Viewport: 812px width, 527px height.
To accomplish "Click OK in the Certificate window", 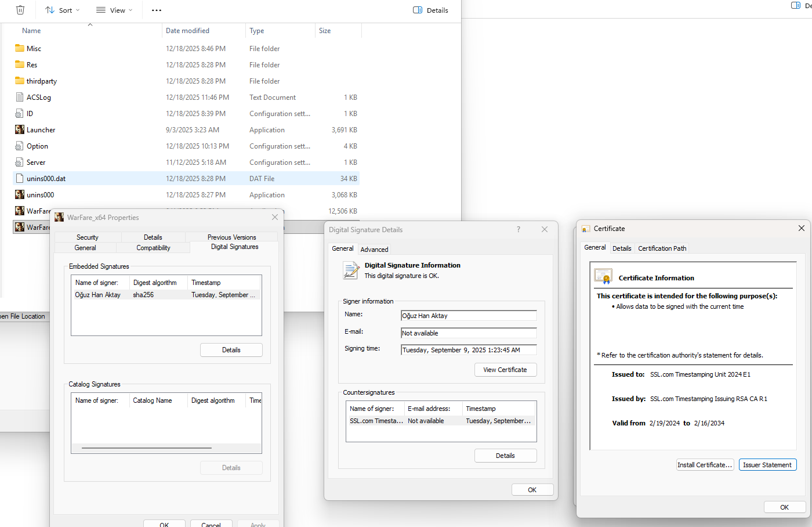I will (784, 507).
